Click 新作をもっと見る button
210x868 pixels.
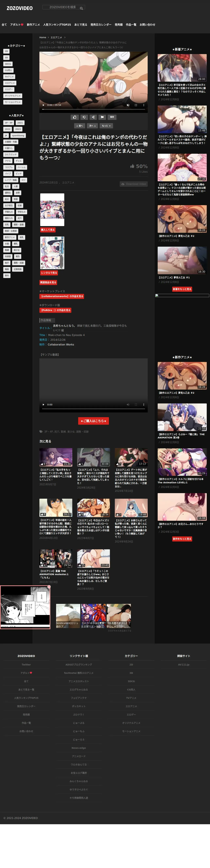tap(182, 539)
